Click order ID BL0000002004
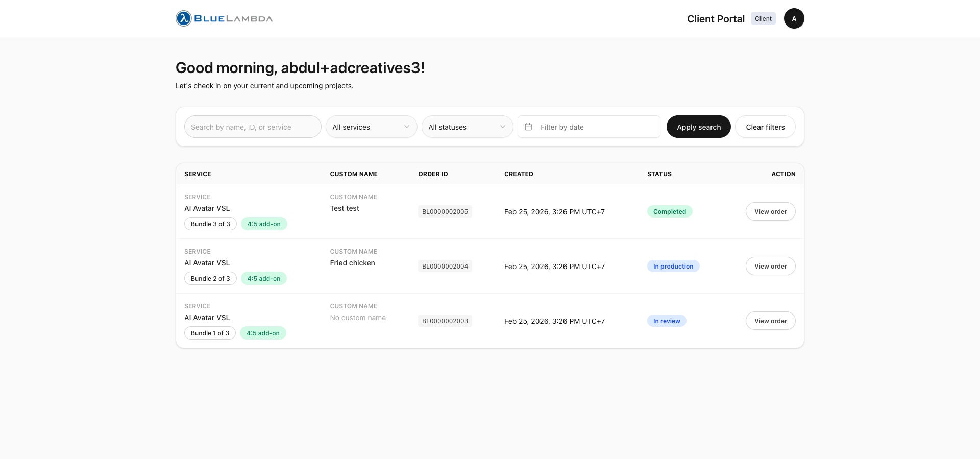Viewport: 980px width, 459px height. point(445,266)
